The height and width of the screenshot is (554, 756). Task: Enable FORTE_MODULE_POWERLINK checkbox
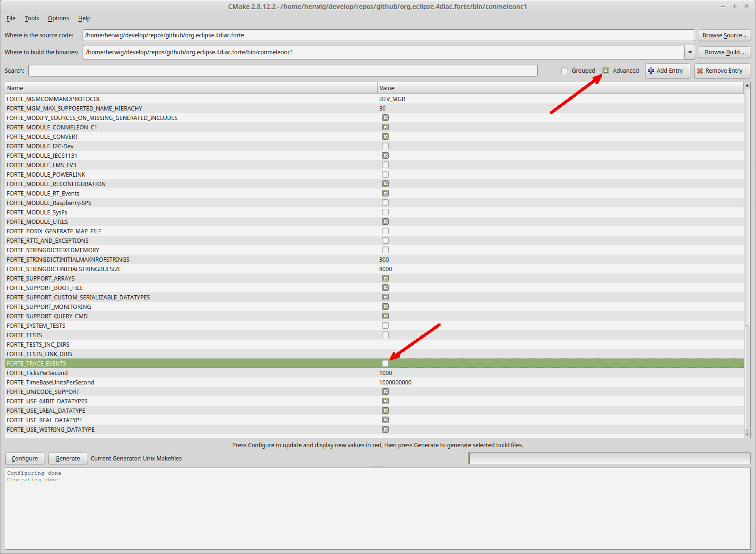[x=385, y=174]
